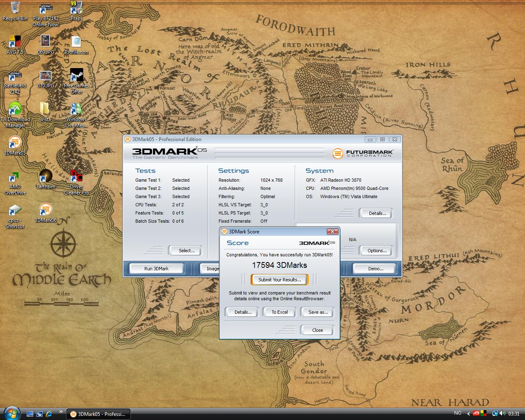Open Steam Free Games Offer shortcut
Screen dimensions: 525x420
76,82
